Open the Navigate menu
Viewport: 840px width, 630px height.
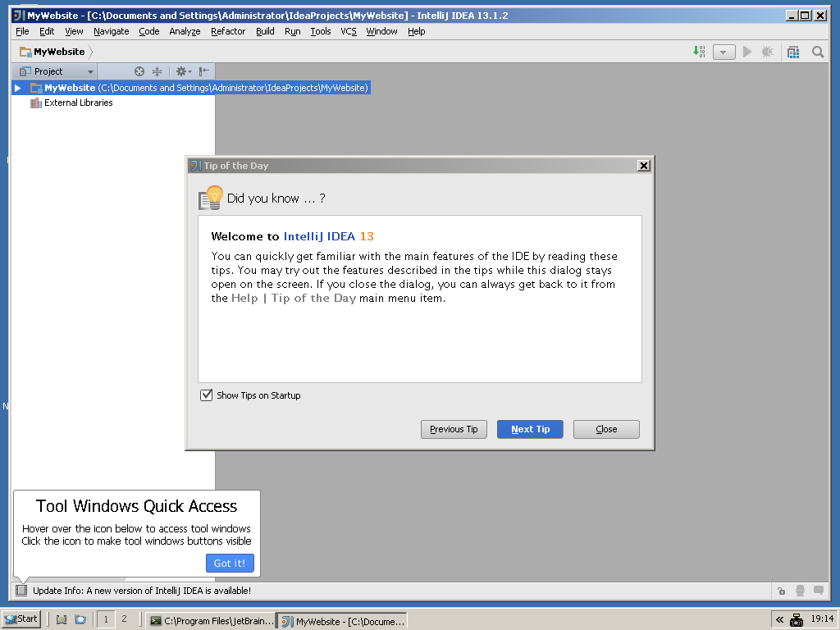(111, 31)
